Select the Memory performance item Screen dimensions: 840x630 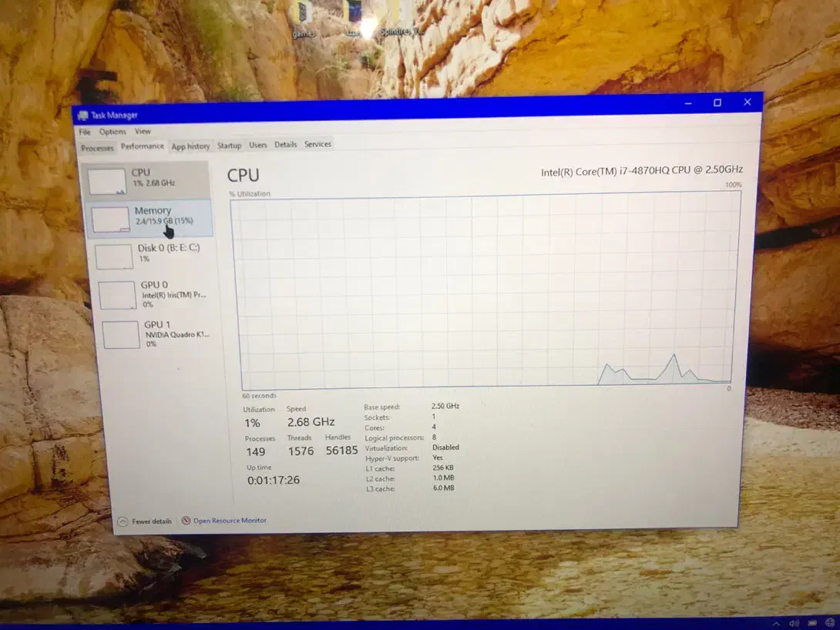[x=150, y=219]
